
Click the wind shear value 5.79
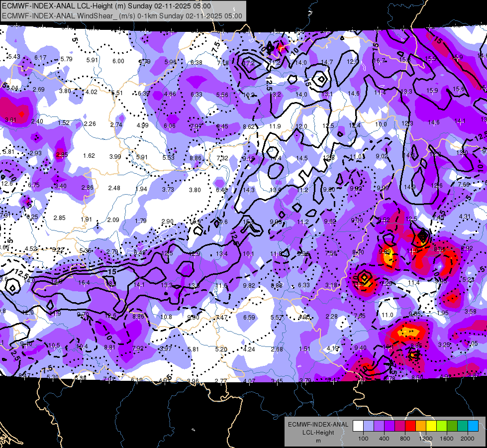tap(67, 59)
